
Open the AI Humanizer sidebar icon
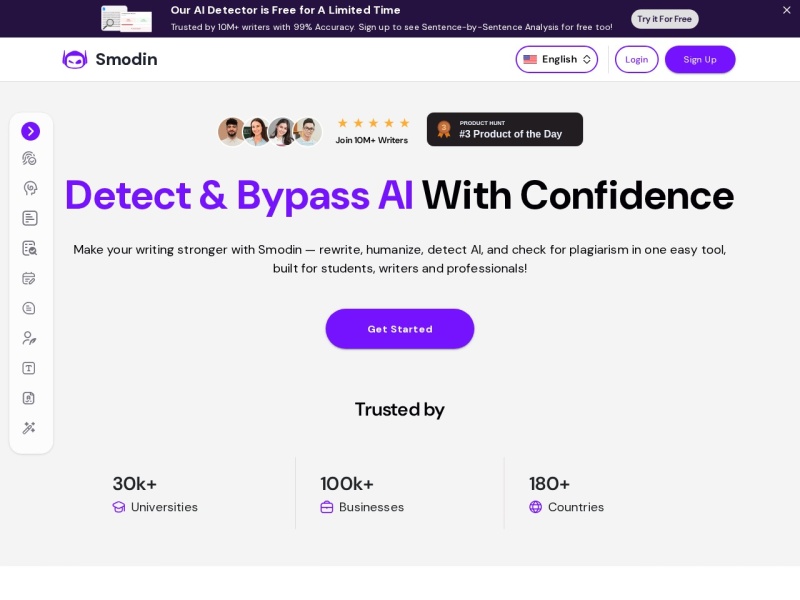(x=30, y=188)
